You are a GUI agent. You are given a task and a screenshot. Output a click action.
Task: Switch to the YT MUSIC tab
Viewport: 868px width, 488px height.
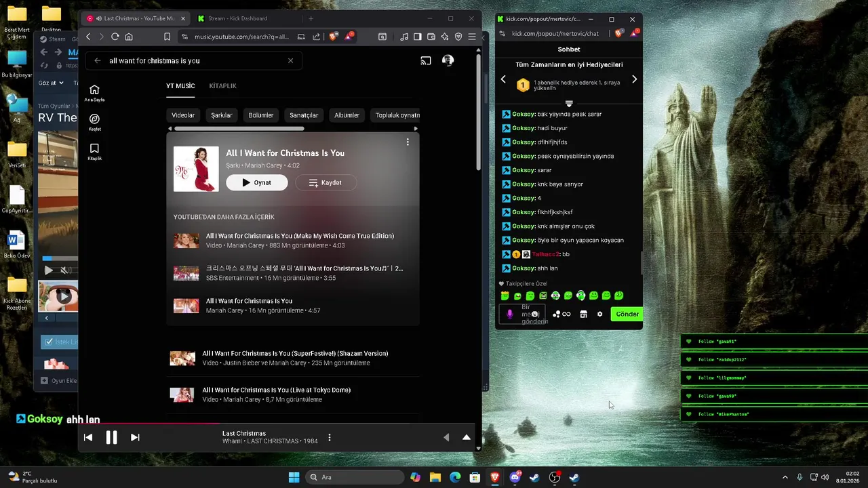(180, 86)
